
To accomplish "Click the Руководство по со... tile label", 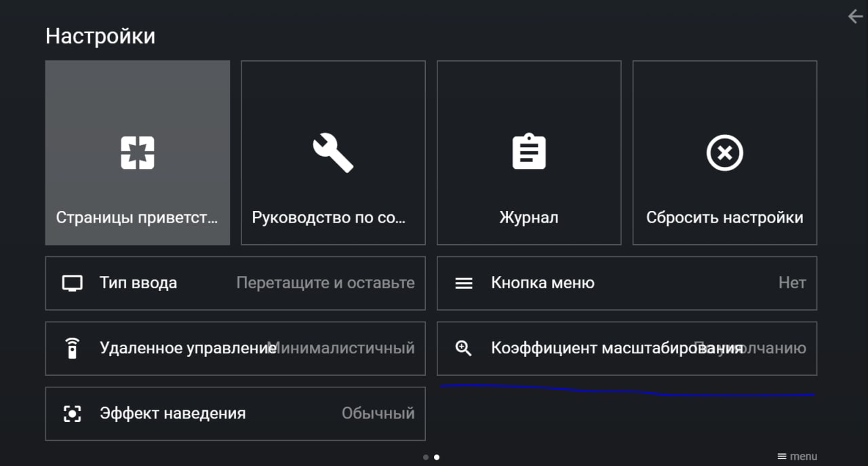I will tap(328, 218).
